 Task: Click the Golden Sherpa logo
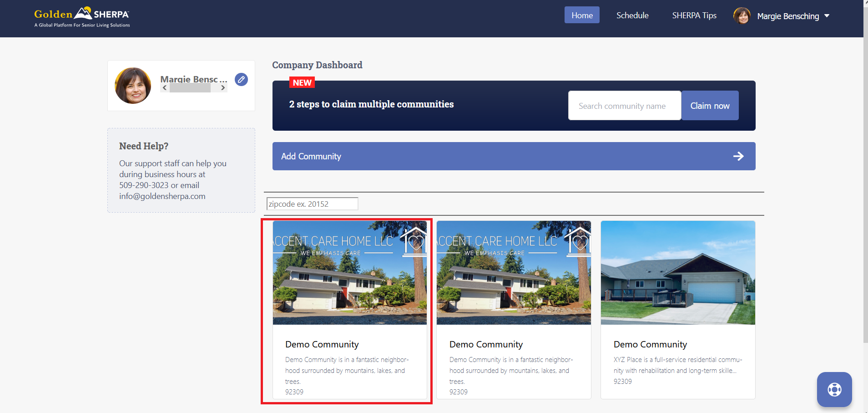point(82,17)
